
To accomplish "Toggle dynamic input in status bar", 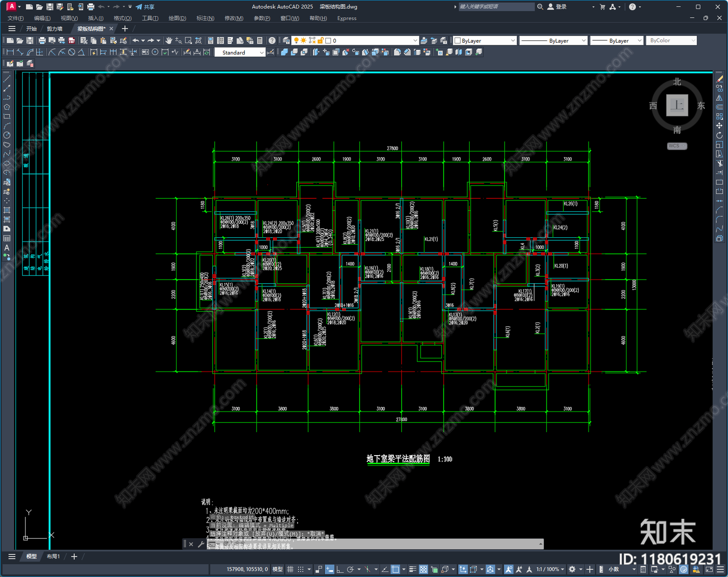I will click(x=329, y=569).
